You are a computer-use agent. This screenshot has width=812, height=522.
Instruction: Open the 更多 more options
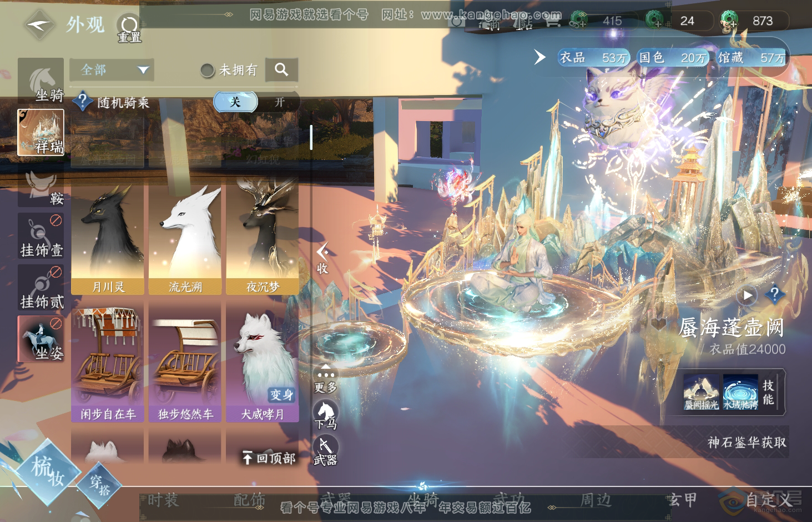325,379
